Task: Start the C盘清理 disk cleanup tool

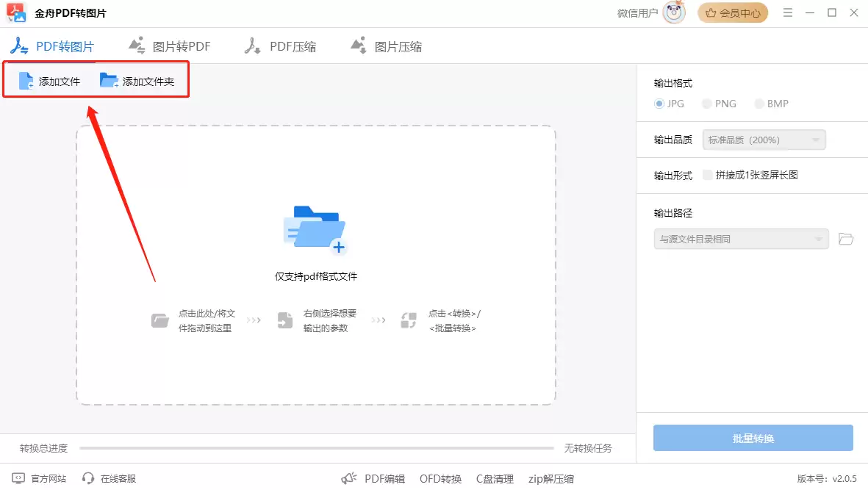Action: (x=495, y=478)
